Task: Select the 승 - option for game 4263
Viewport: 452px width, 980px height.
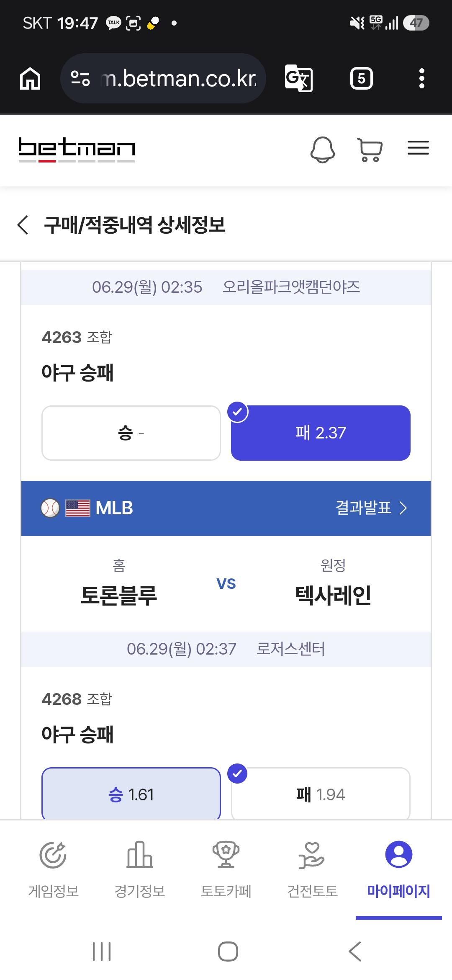Action: pos(131,433)
